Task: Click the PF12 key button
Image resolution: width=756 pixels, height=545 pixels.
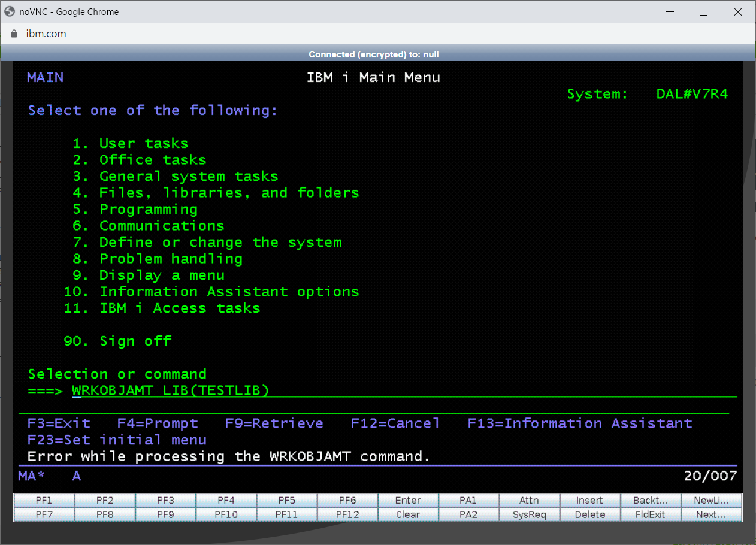Action: pyautogui.click(x=347, y=514)
